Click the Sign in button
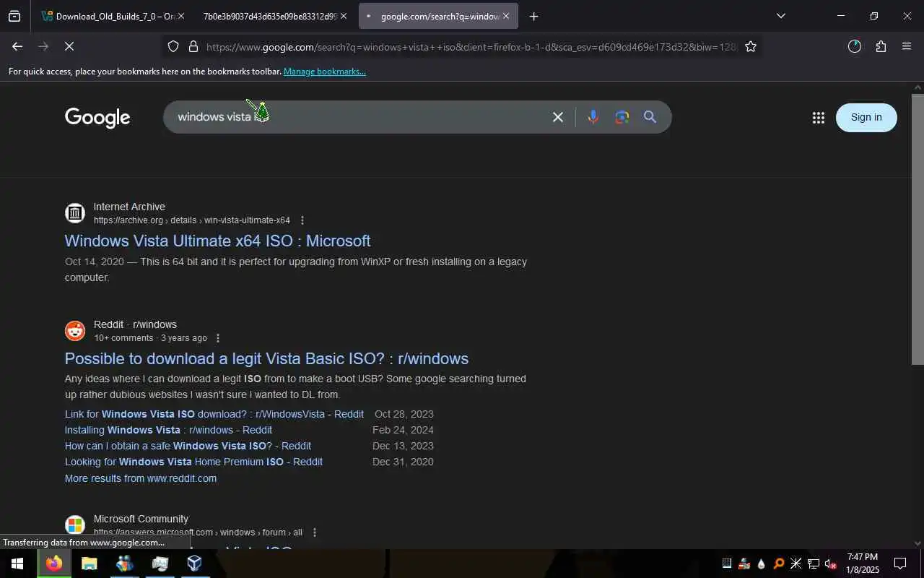Image resolution: width=924 pixels, height=578 pixels. 866,117
